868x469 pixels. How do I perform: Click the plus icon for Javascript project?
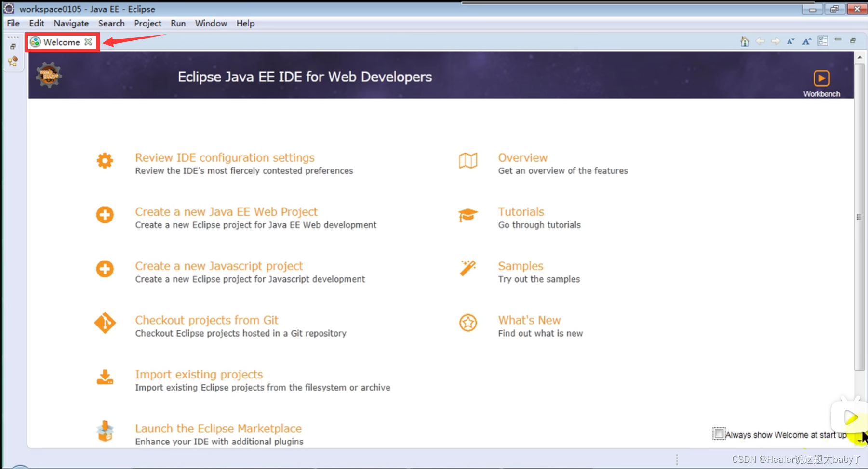tap(105, 269)
